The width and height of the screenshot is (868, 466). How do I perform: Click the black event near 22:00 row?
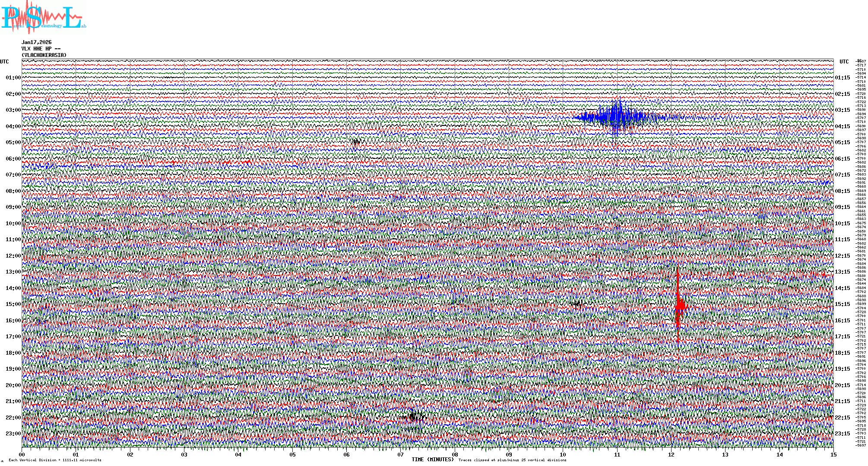click(x=414, y=417)
